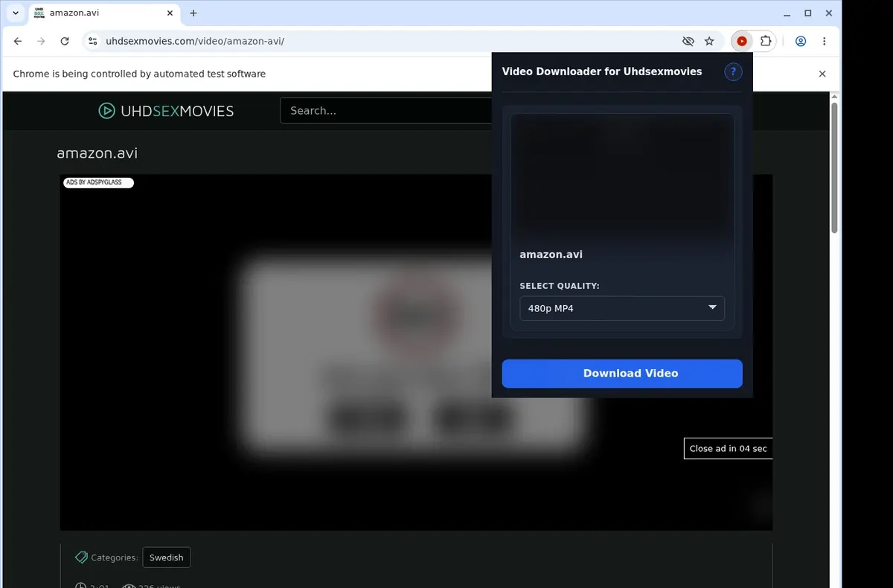Click the video preview thumbnail in the popup
The image size is (893, 588).
pos(622,176)
